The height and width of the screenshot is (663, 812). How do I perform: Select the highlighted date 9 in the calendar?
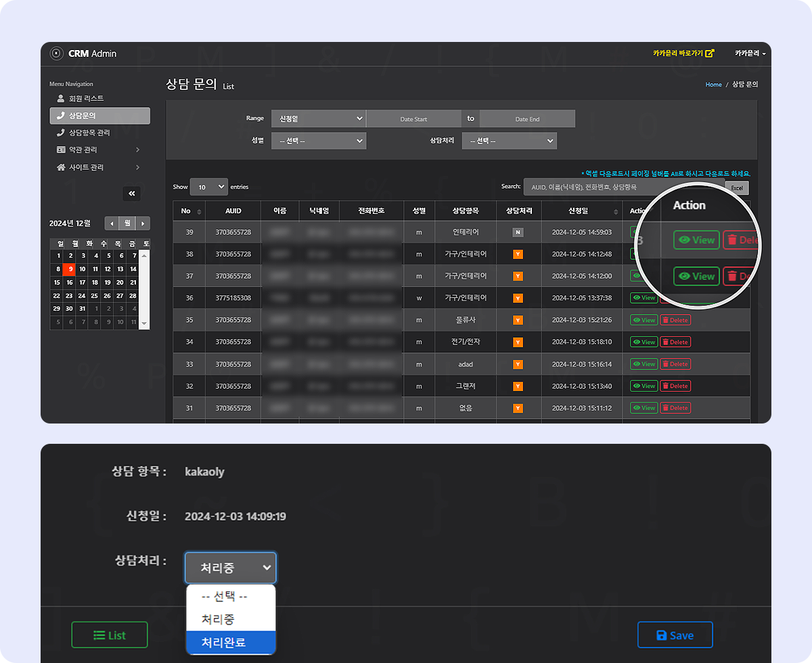pyautogui.click(x=70, y=269)
